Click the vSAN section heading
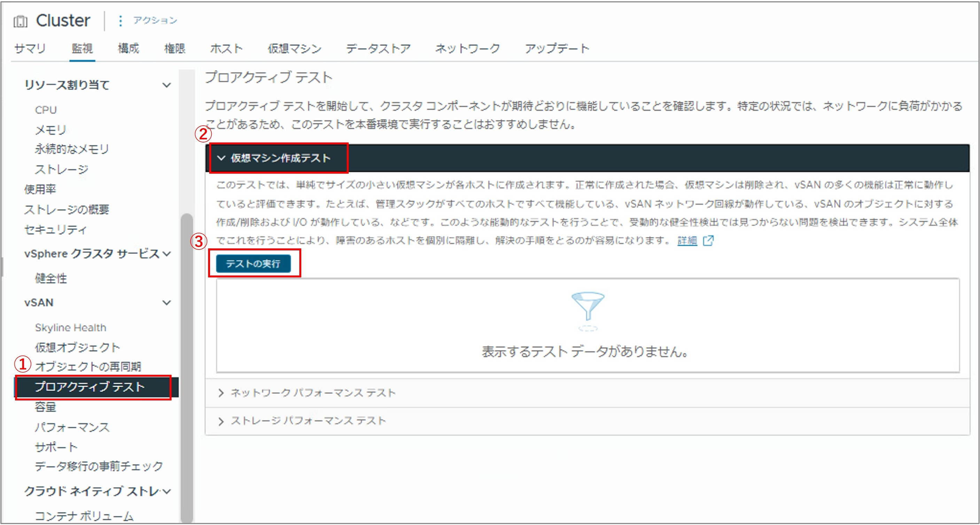980x525 pixels. (38, 303)
